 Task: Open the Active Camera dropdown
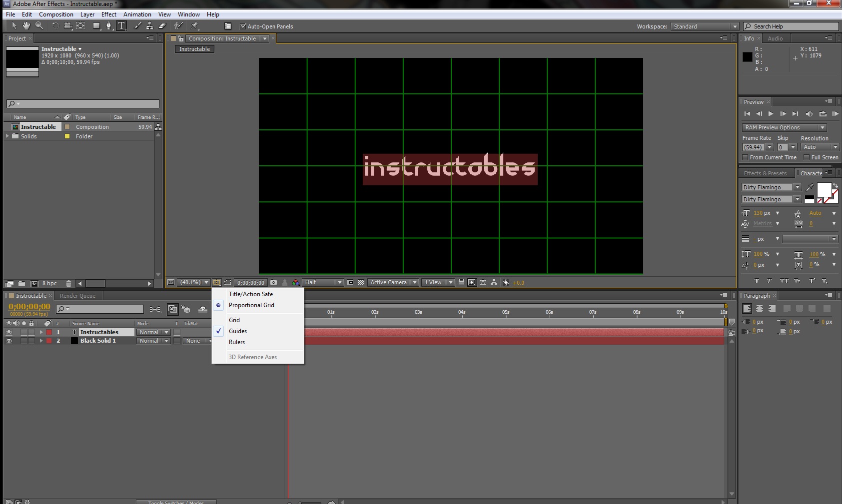393,283
